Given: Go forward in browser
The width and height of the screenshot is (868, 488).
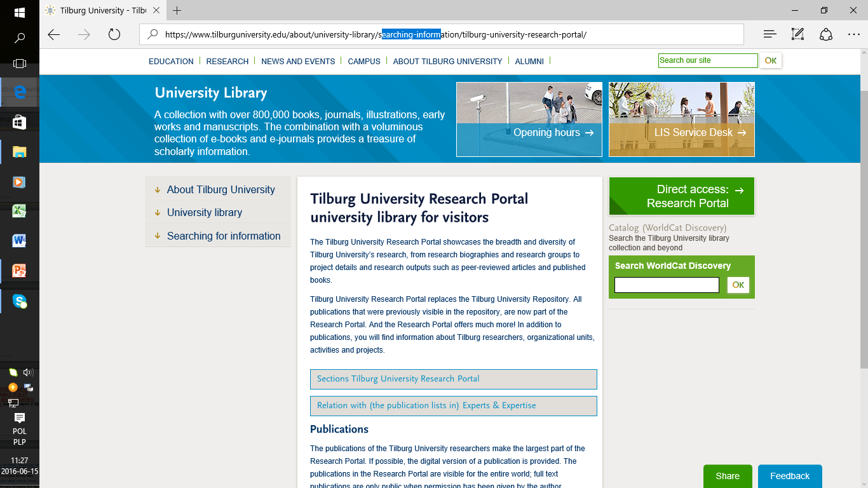Looking at the screenshot, I should 84,34.
